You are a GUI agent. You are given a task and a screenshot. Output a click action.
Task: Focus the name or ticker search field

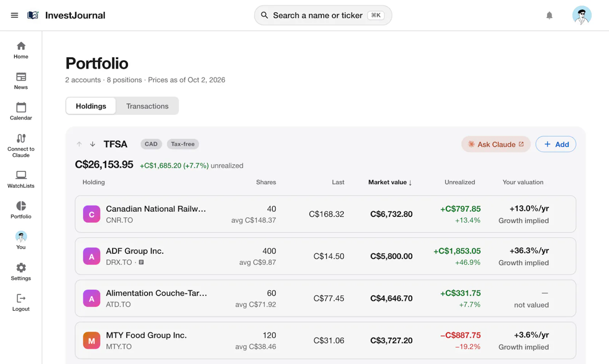tap(323, 15)
